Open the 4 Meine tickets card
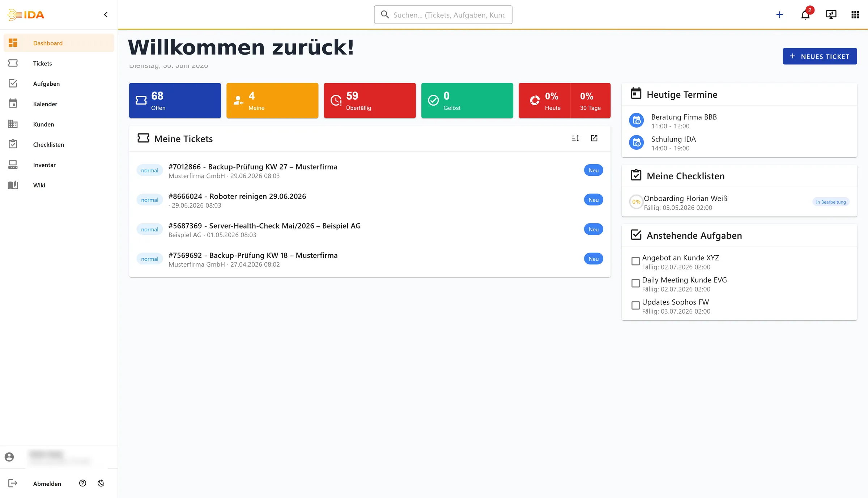 click(272, 101)
